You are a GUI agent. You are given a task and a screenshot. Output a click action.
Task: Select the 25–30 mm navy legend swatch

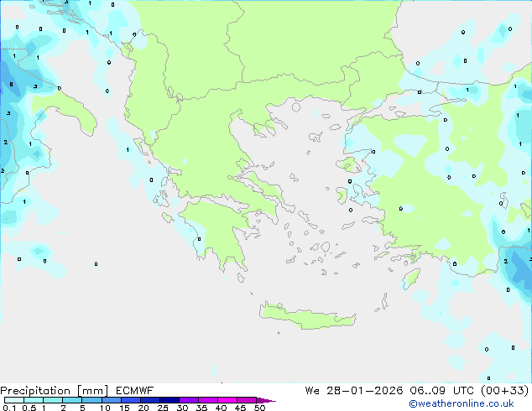click(170, 400)
